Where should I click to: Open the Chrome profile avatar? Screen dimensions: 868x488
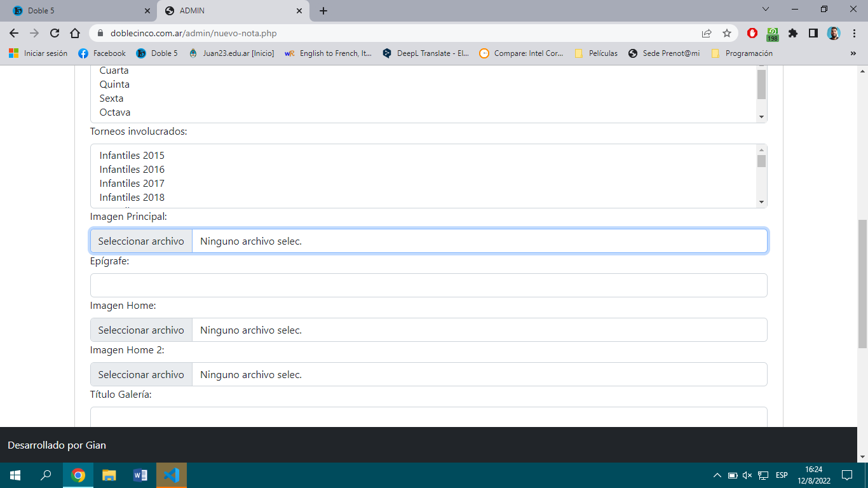[x=834, y=33]
